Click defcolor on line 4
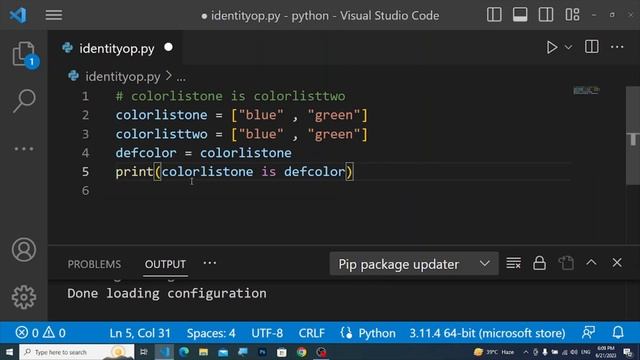640x360 pixels. tap(146, 153)
